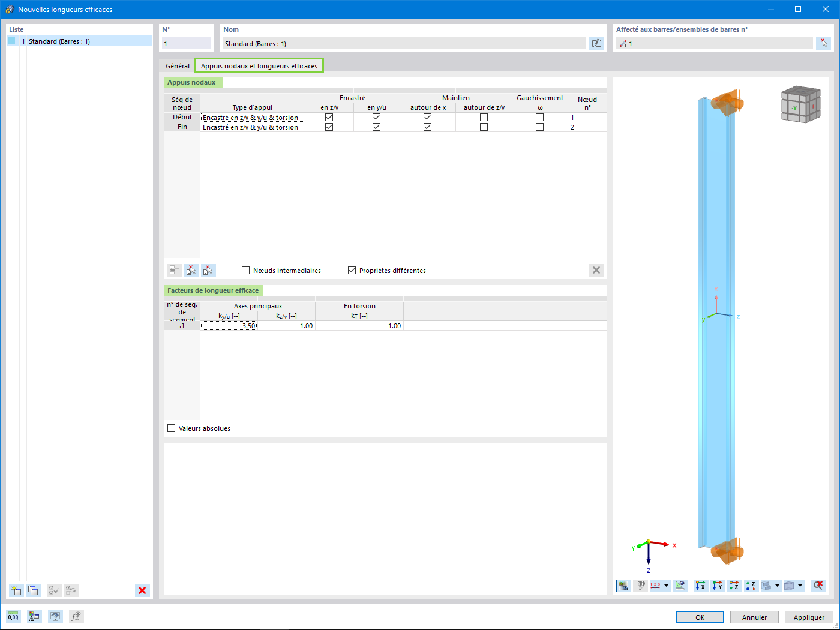Image resolution: width=840 pixels, height=630 pixels.
Task: Select the ky/u factor cell 3.50
Action: tap(229, 326)
